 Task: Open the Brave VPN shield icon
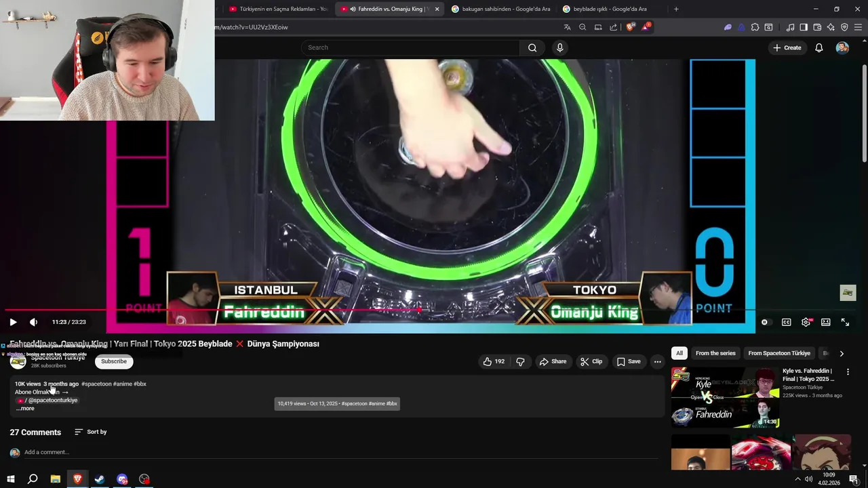(x=844, y=27)
